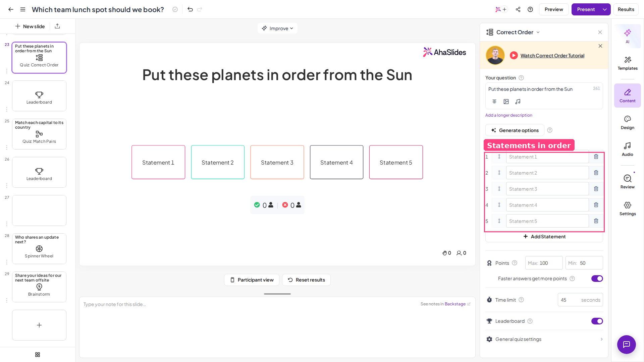This screenshot has width=644, height=362.
Task: Open the Design panel
Action: click(627, 123)
